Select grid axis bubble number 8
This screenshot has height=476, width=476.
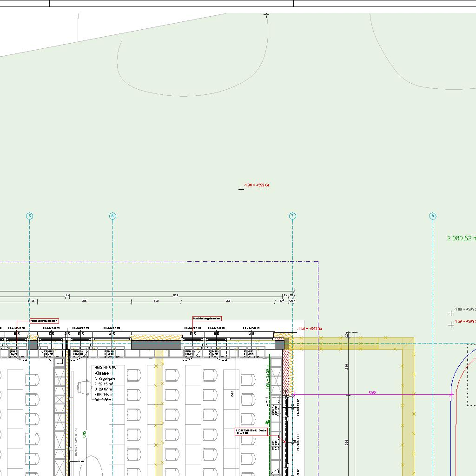coord(433,216)
